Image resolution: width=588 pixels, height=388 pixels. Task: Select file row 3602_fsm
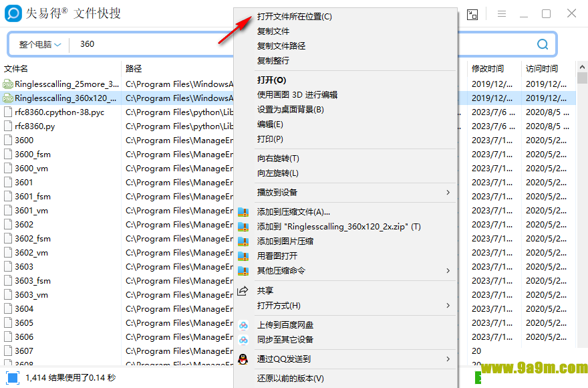pos(288,239)
